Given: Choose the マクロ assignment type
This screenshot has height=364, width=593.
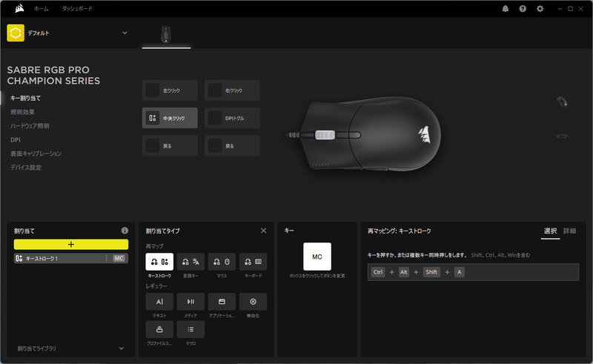Looking at the screenshot, I should (191, 330).
